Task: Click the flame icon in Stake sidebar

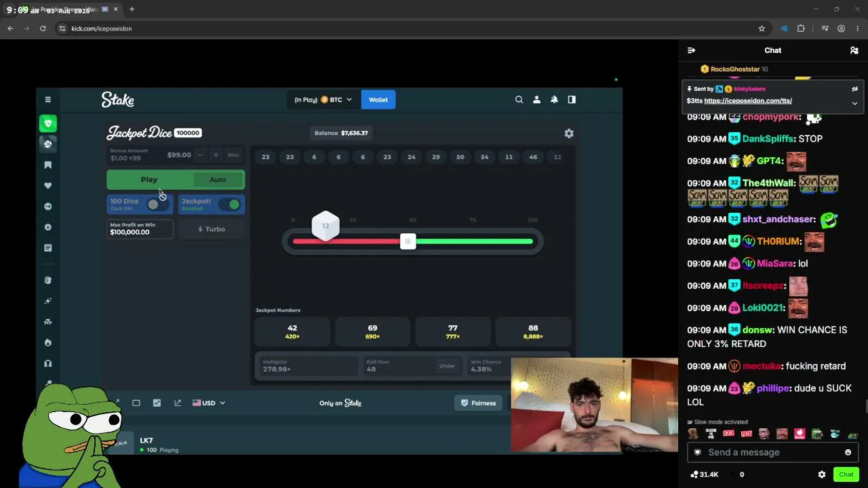Action: (47, 342)
